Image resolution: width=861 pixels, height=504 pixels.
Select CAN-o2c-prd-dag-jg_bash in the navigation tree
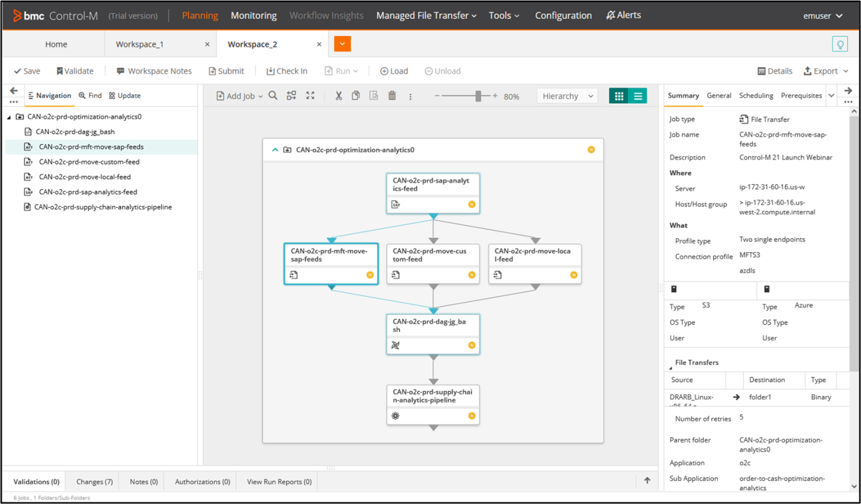75,131
